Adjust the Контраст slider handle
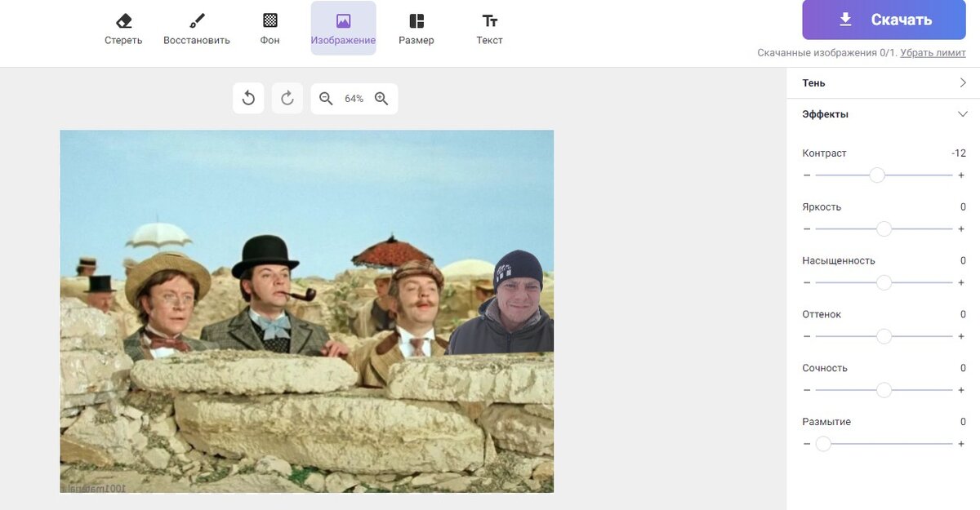Screen dimensions: 980x510 (877, 175)
